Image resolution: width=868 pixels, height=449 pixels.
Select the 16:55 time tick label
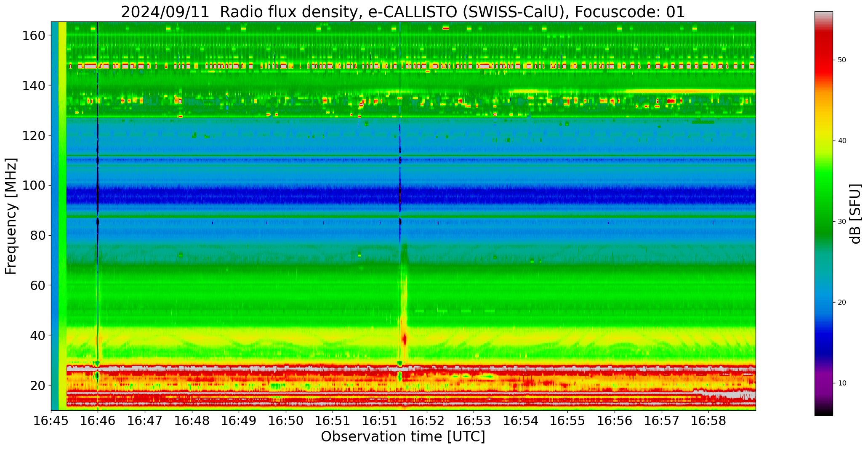coord(567,420)
